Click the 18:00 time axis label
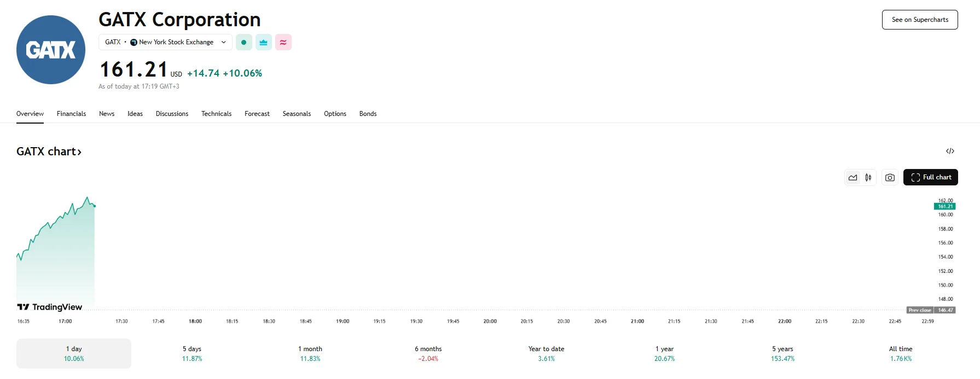 [195, 322]
